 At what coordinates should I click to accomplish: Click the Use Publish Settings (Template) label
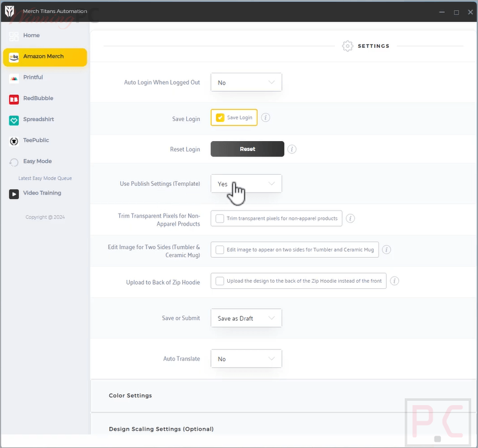(x=160, y=184)
